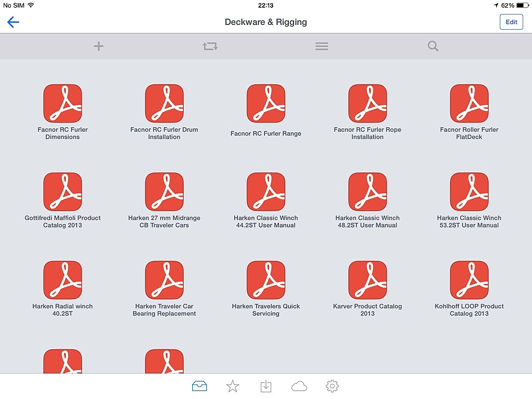
Task: Select the 'Kohlhoff LOOP Product Catalog 2013' label
Action: tap(469, 310)
